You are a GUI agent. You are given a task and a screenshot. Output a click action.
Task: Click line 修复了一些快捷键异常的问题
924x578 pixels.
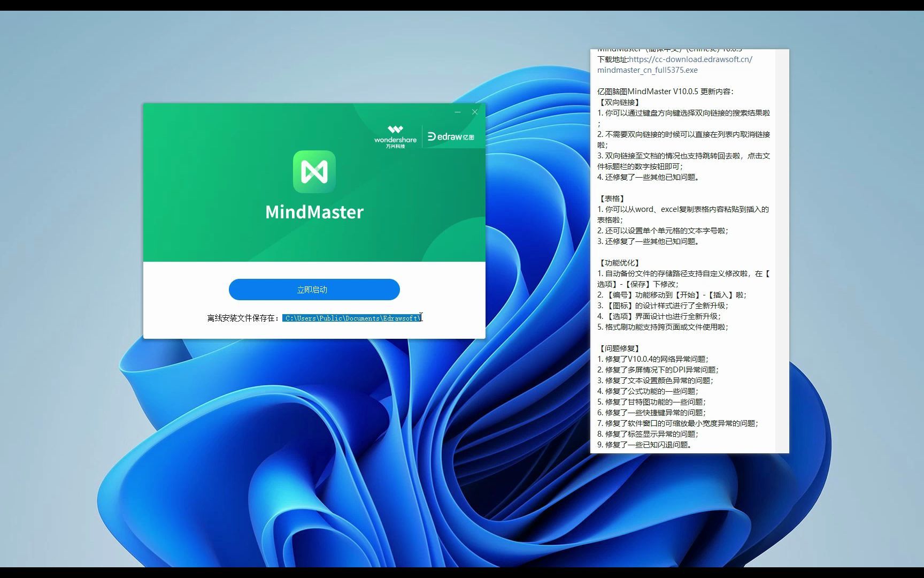652,413
